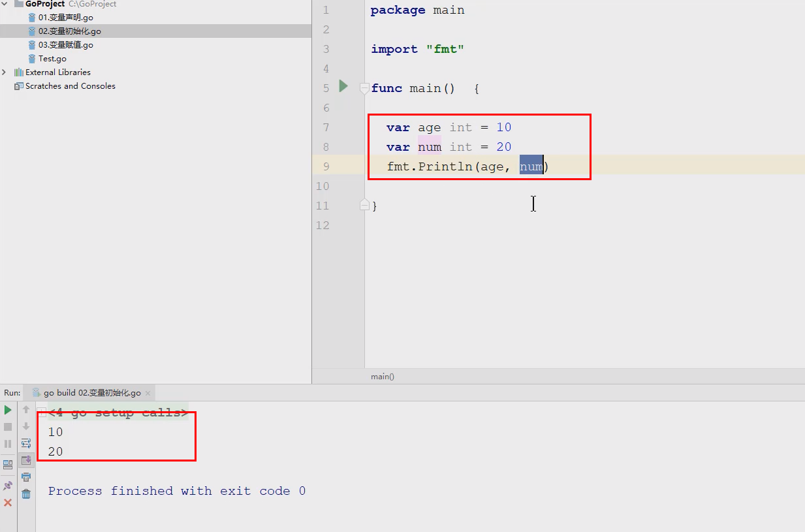Click the Restore Layout icon in Run panel
Screen dimensions: 805x532
pyautogui.click(x=8, y=465)
